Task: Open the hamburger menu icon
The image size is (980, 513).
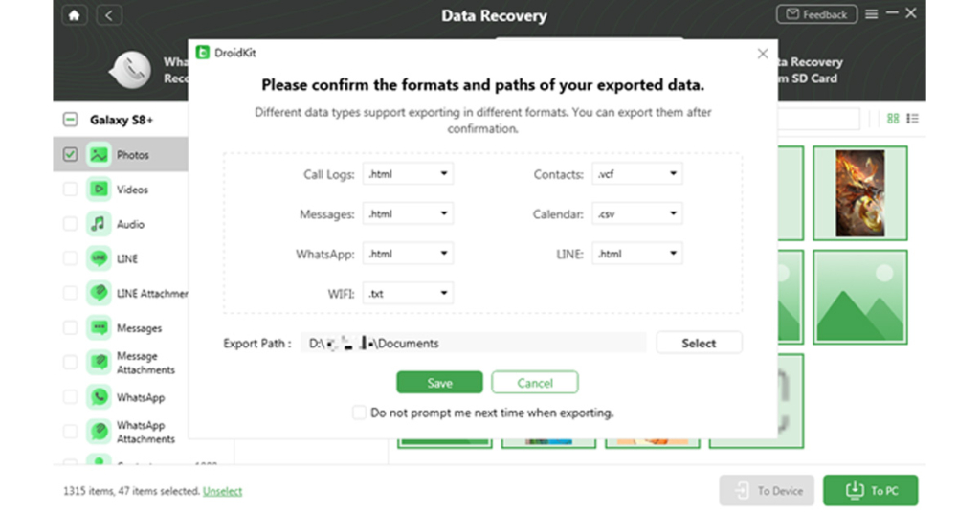Action: [x=871, y=13]
